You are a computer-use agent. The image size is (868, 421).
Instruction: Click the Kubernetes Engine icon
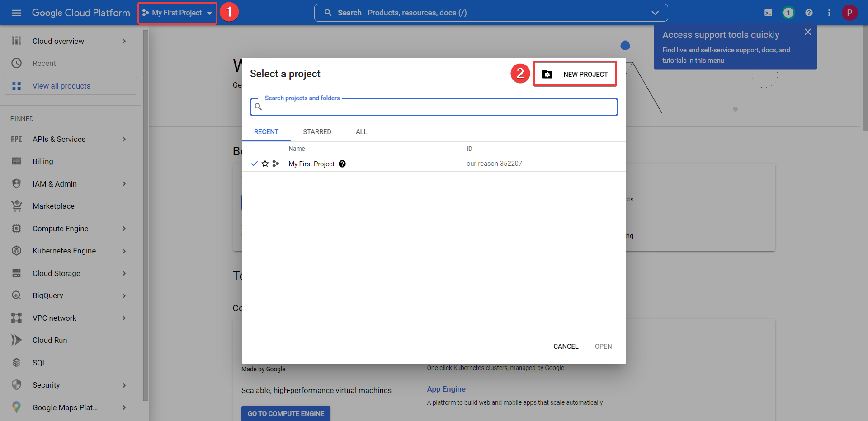point(16,251)
